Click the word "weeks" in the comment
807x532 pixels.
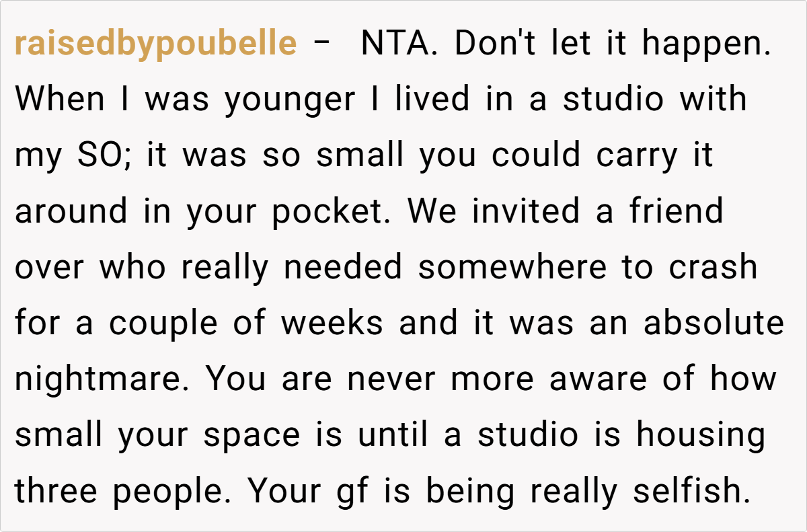[332, 324]
